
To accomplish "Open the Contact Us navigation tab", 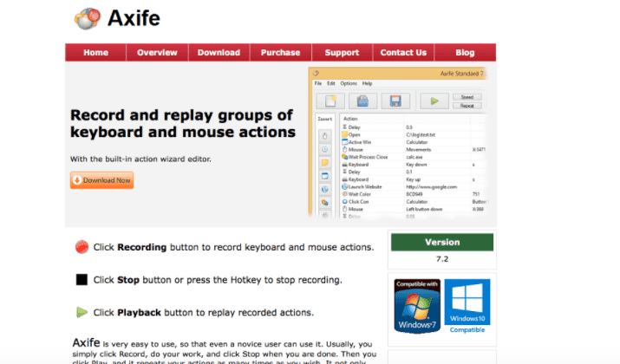I will coord(403,53).
